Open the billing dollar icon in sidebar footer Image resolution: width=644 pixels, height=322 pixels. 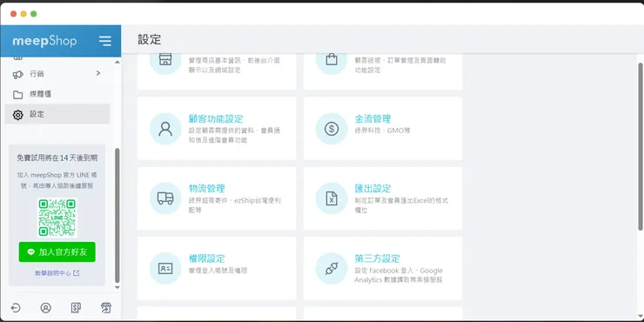[76, 307]
